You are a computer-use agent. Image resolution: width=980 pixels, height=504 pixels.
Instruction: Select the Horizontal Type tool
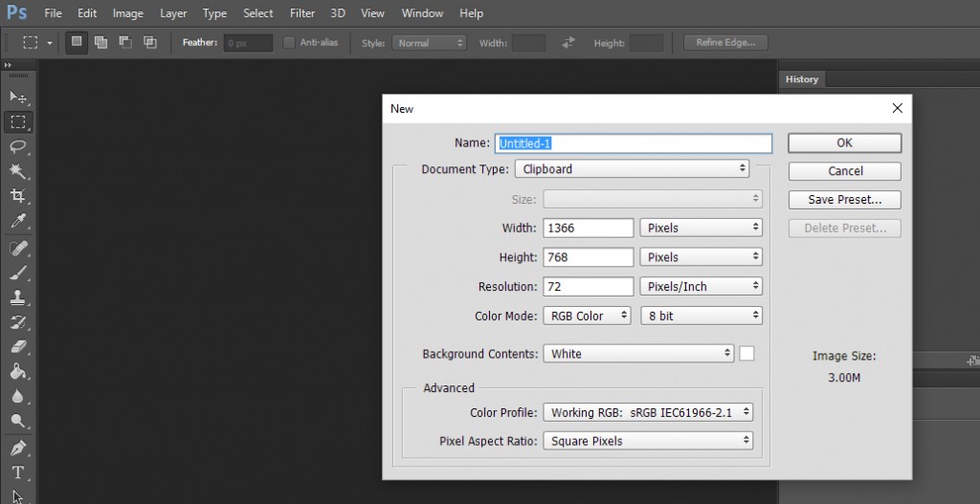tap(18, 472)
